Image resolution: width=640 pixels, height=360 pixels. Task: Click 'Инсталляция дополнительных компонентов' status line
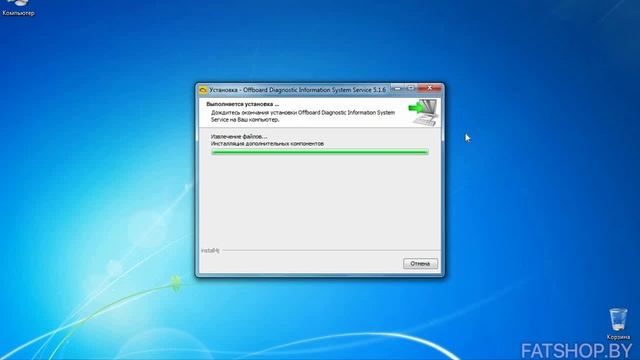click(267, 144)
